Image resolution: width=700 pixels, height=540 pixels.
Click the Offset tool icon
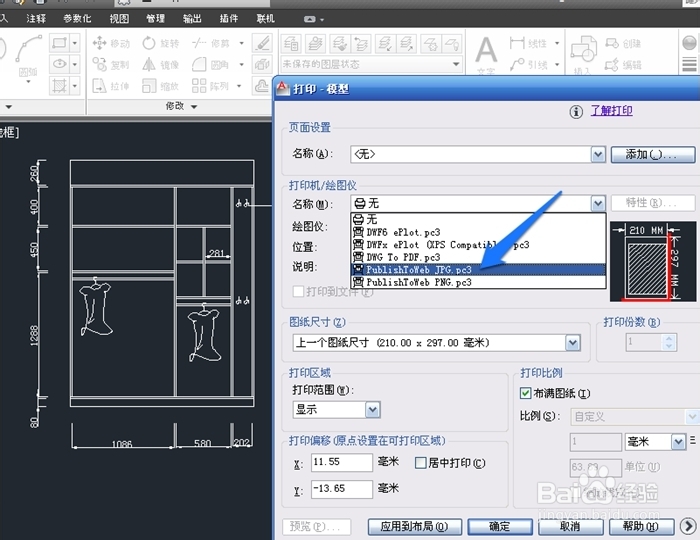[x=262, y=85]
